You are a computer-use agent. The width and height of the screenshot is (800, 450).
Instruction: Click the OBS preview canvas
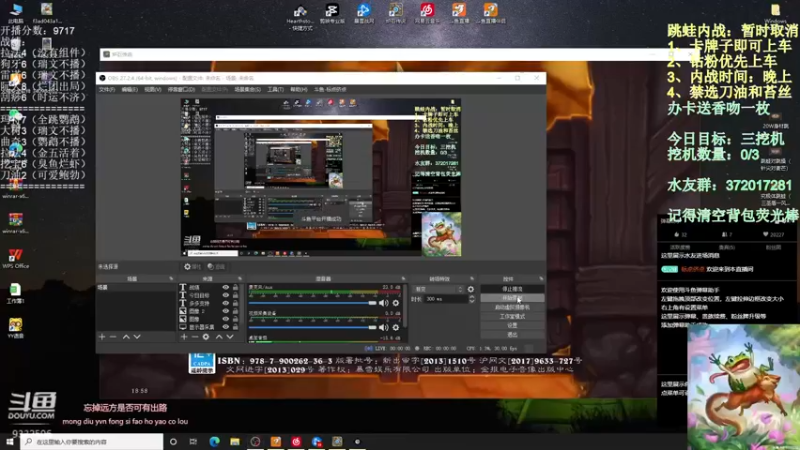point(321,177)
